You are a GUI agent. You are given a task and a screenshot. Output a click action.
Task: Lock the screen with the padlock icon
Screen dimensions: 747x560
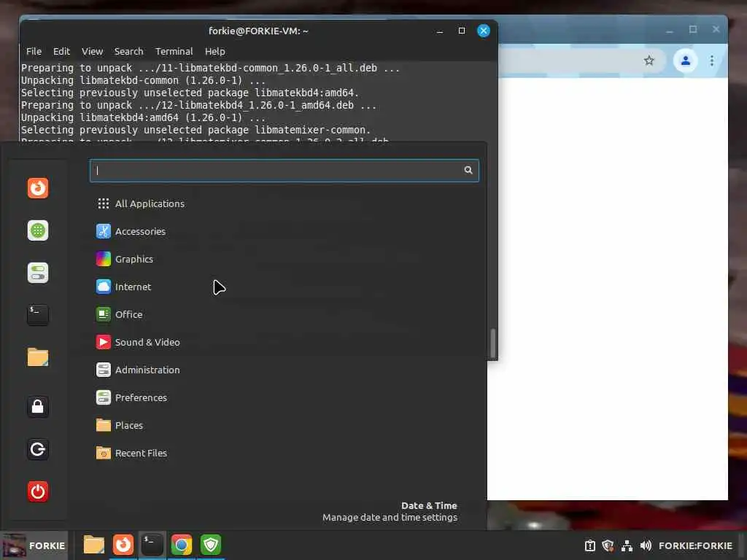(38, 407)
